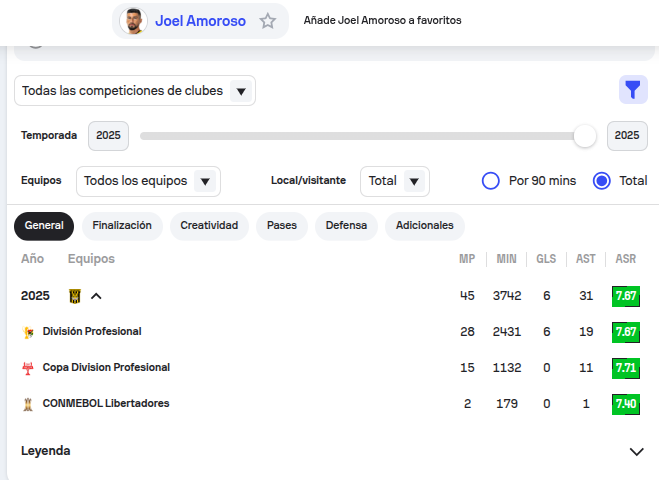Click the favorite star next to Joel Amoroso
The width and height of the screenshot is (659, 480).
(268, 21)
